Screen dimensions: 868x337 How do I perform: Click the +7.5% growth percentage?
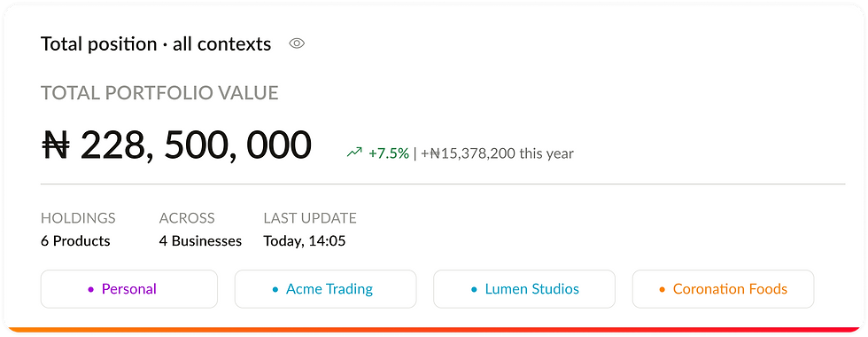pyautogui.click(x=389, y=153)
